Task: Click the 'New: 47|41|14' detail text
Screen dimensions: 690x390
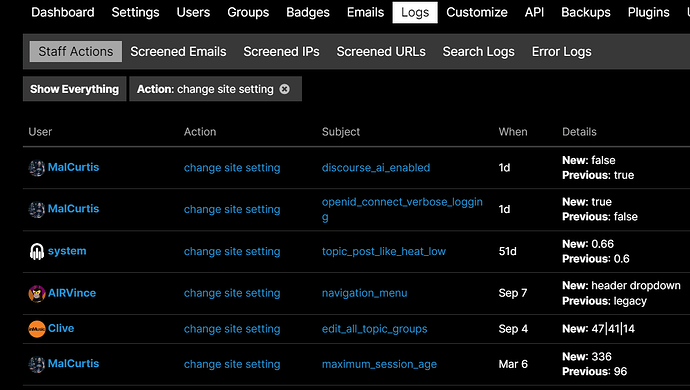Action: pyautogui.click(x=598, y=329)
